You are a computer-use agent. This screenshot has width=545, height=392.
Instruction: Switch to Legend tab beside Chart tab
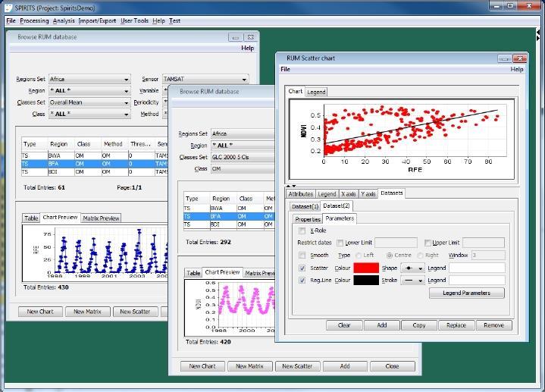pyautogui.click(x=316, y=92)
